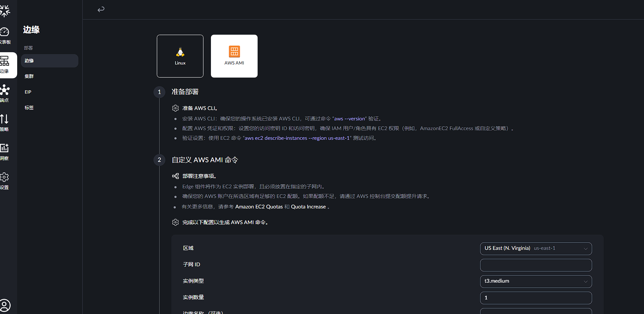Open the Quota Increase link

[x=308, y=207]
